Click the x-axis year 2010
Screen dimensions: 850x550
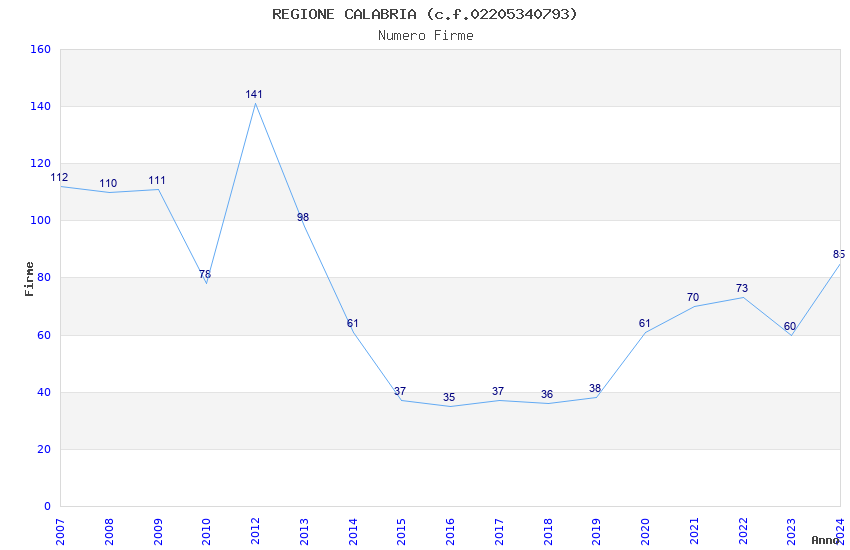coord(207,532)
